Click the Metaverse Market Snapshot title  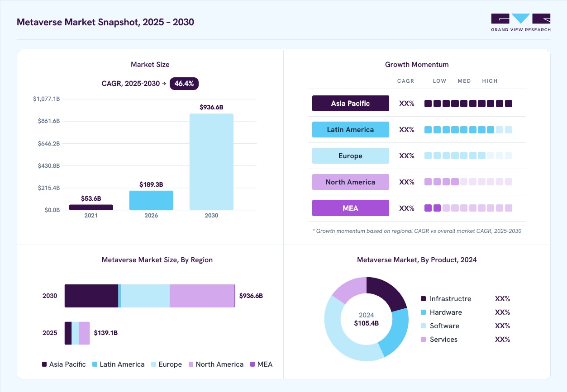tap(105, 22)
